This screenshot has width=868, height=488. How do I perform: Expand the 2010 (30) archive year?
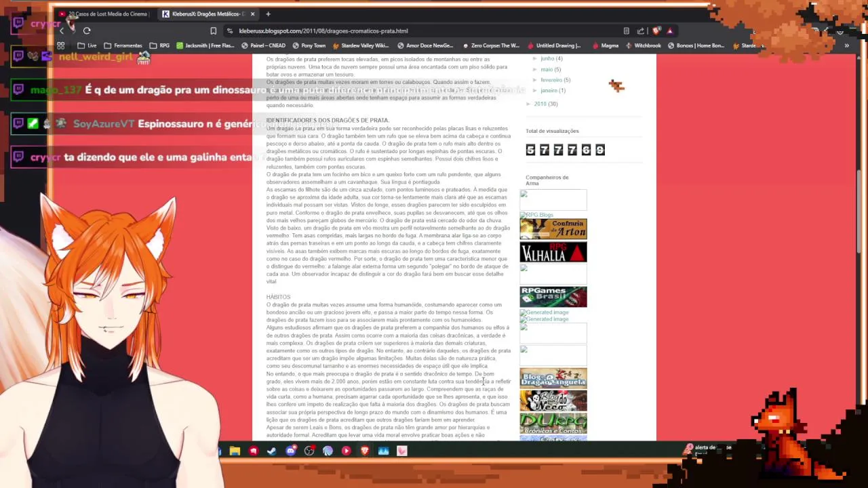pyautogui.click(x=529, y=104)
